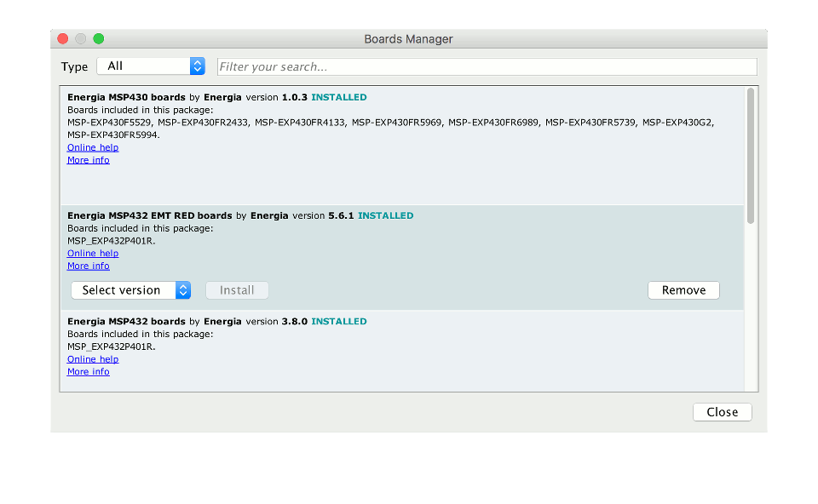
Task: Select the Energia MSP432 boards 3.8.0 title
Action: click(x=126, y=322)
